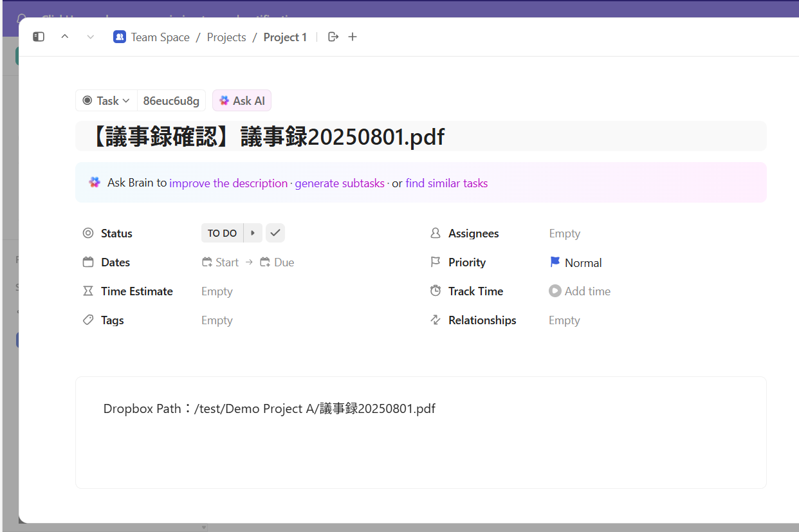Viewport: 799px width, 532px height.
Task: Click the Ask AI button
Action: pos(242,101)
